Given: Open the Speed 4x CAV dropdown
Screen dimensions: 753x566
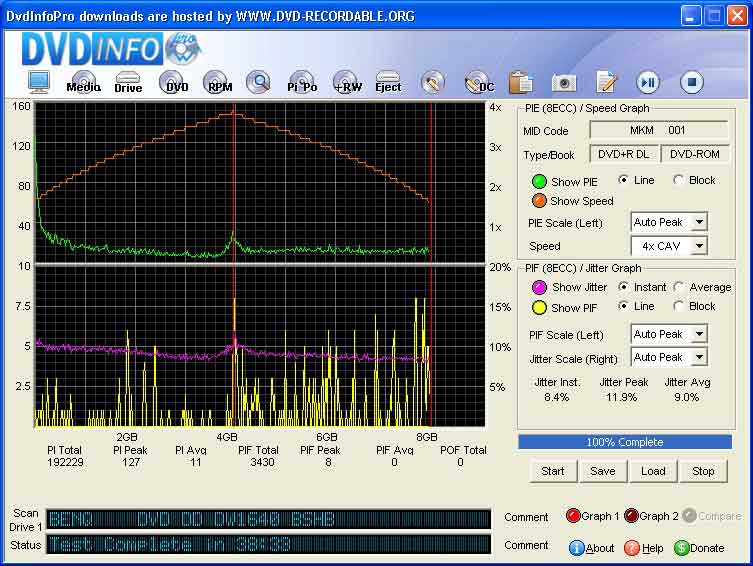Looking at the screenshot, I should click(669, 246).
